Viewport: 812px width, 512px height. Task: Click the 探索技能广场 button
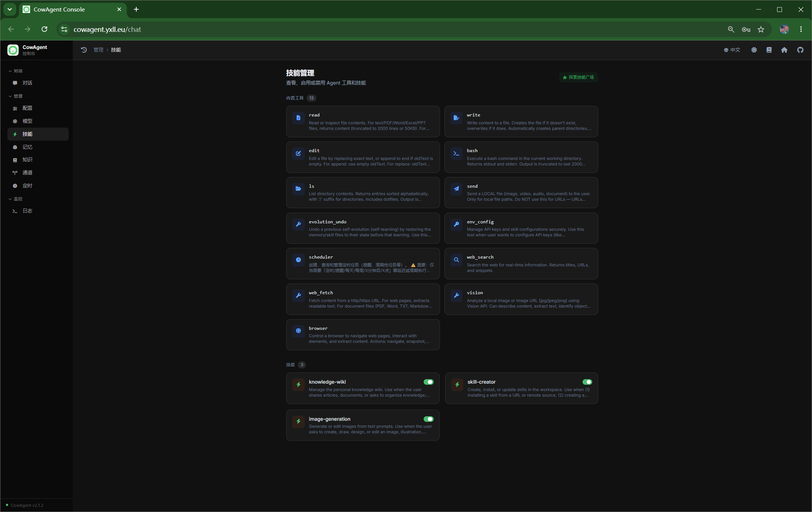(578, 77)
